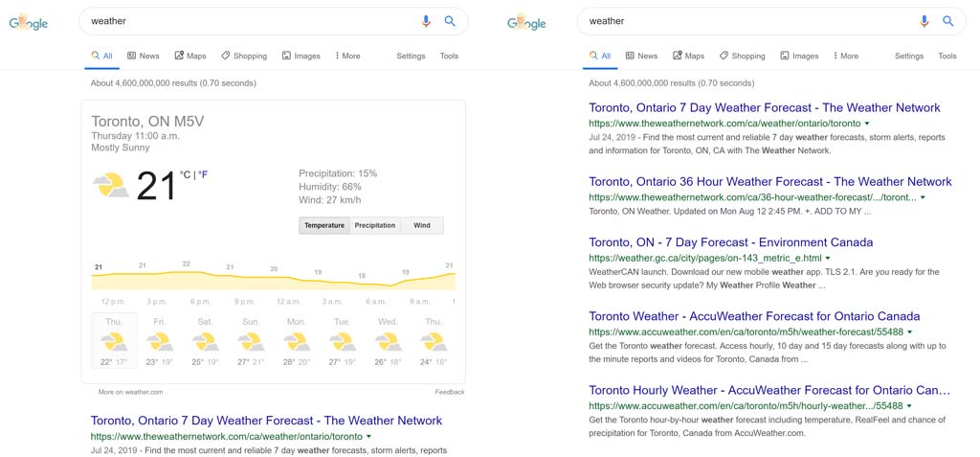This screenshot has height=457, width=980.
Task: Expand arrow after theweathernetwork URL below weather card
Action: [368, 436]
